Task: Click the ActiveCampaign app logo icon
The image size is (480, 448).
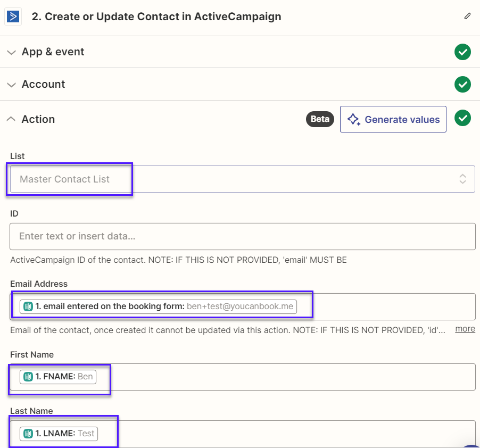Action: [x=13, y=16]
